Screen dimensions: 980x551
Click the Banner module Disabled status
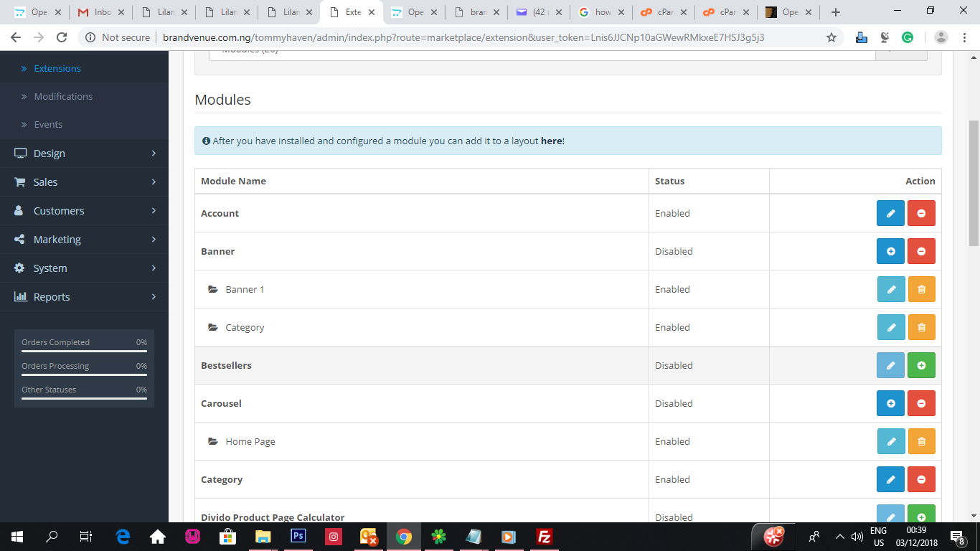coord(674,251)
